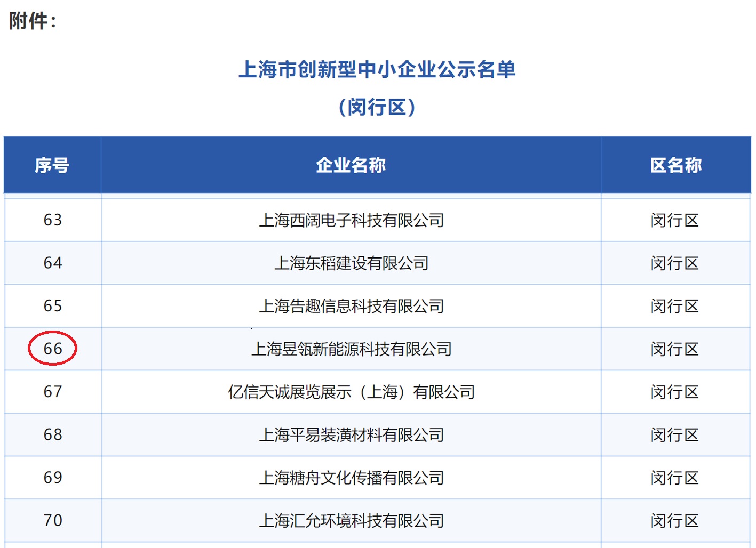Select company 上海平易装潢材料有限公司

pyautogui.click(x=352, y=435)
